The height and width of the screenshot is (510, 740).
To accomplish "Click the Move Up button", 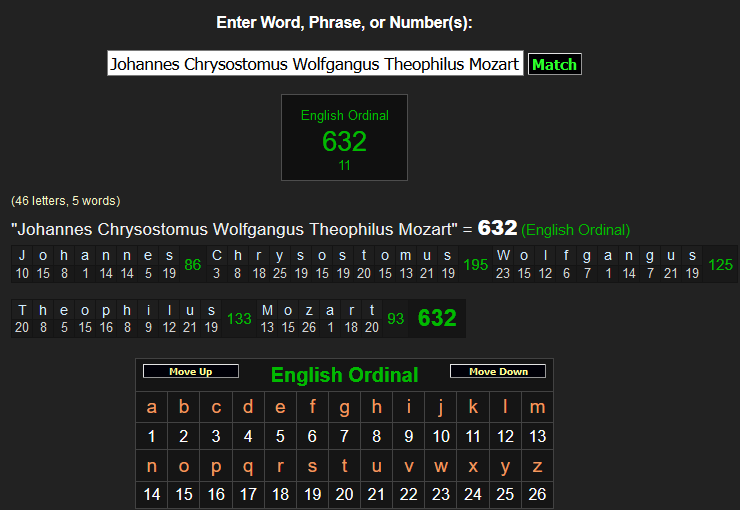I will pyautogui.click(x=191, y=372).
